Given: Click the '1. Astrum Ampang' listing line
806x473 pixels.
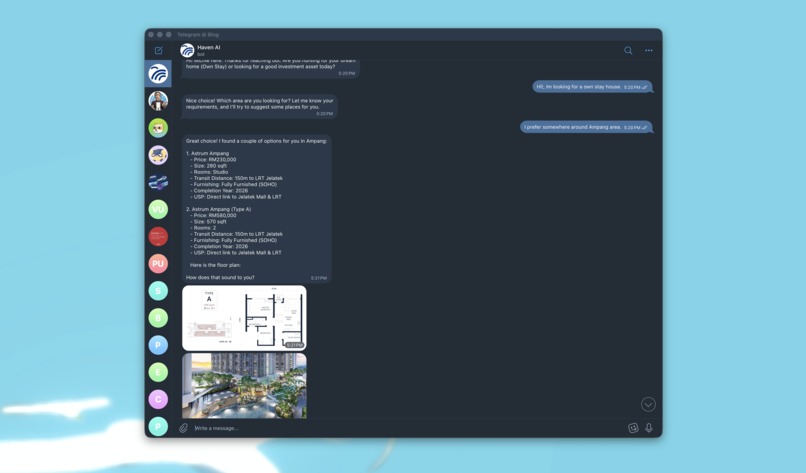Looking at the screenshot, I should coord(207,153).
